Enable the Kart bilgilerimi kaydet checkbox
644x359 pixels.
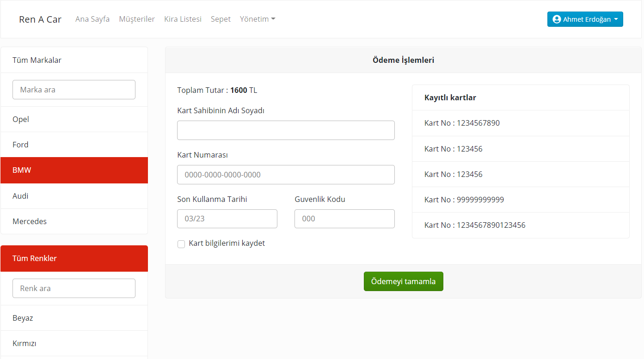coord(181,243)
